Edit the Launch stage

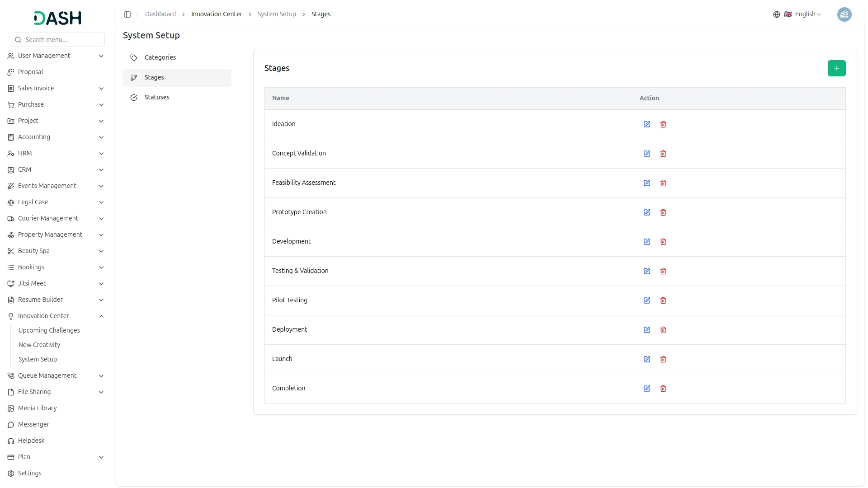point(647,359)
